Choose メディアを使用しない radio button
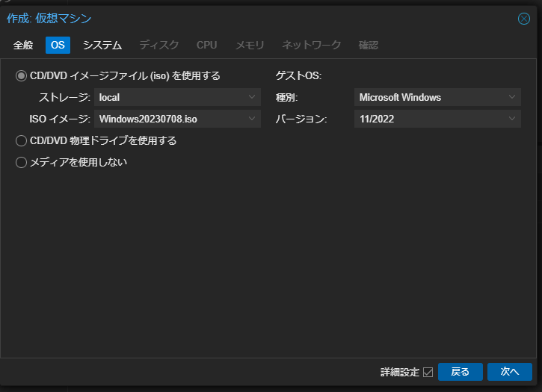The image size is (542, 392). (21, 162)
